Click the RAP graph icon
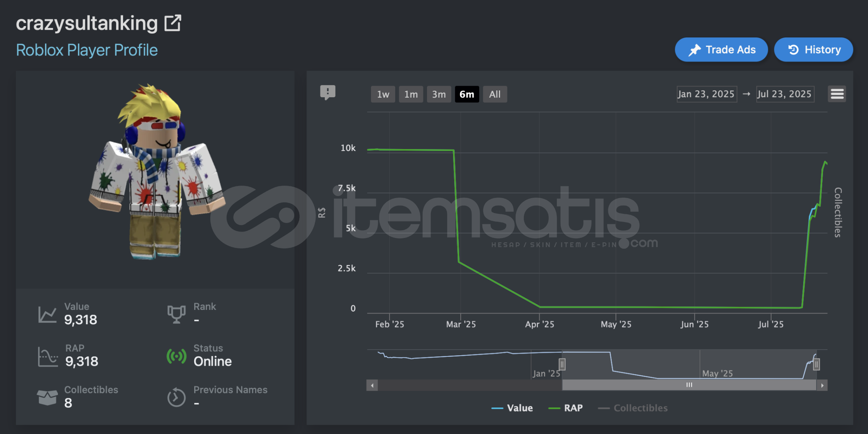This screenshot has height=434, width=868. click(x=48, y=356)
